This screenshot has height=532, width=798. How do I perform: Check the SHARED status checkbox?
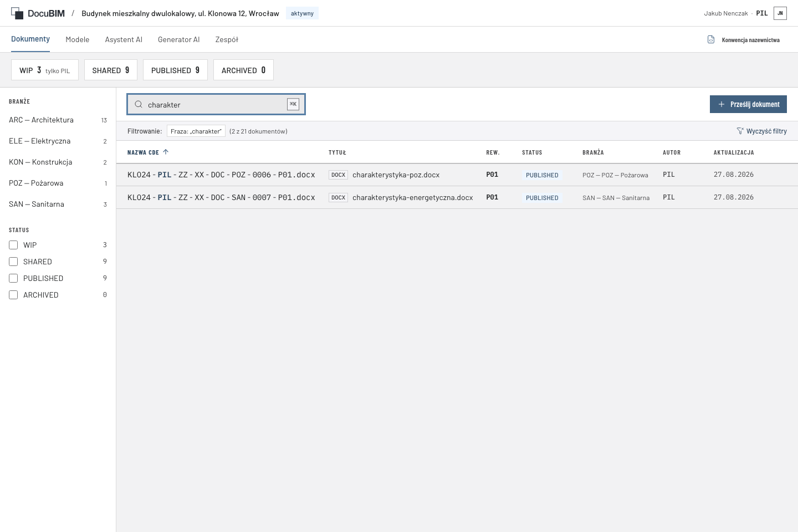tap(13, 262)
